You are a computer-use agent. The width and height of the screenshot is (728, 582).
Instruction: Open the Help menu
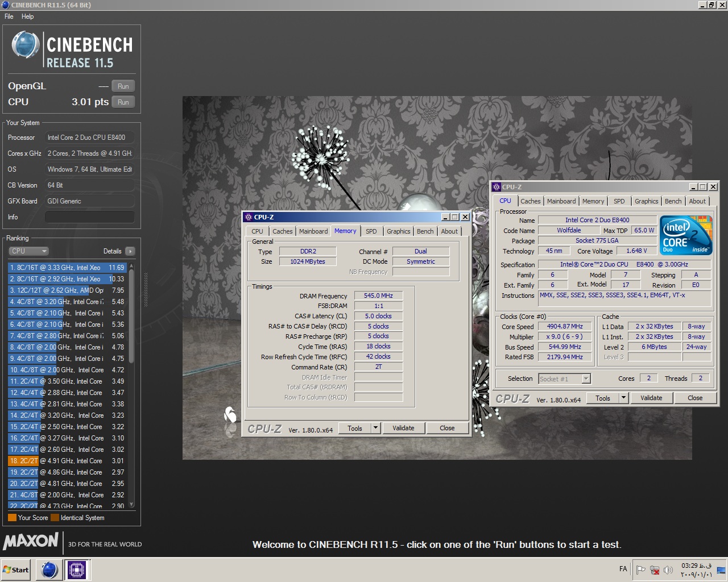click(28, 16)
